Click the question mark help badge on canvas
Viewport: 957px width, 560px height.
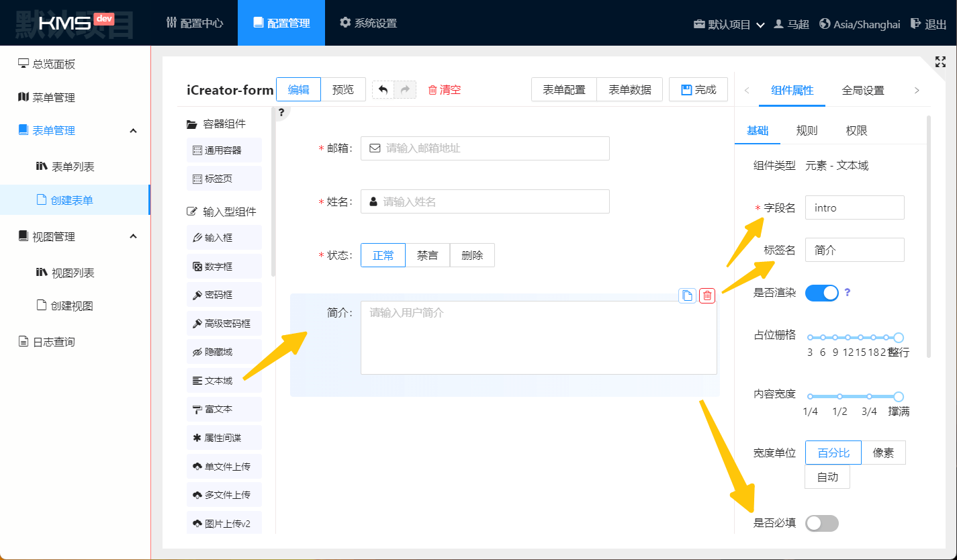[x=281, y=112]
